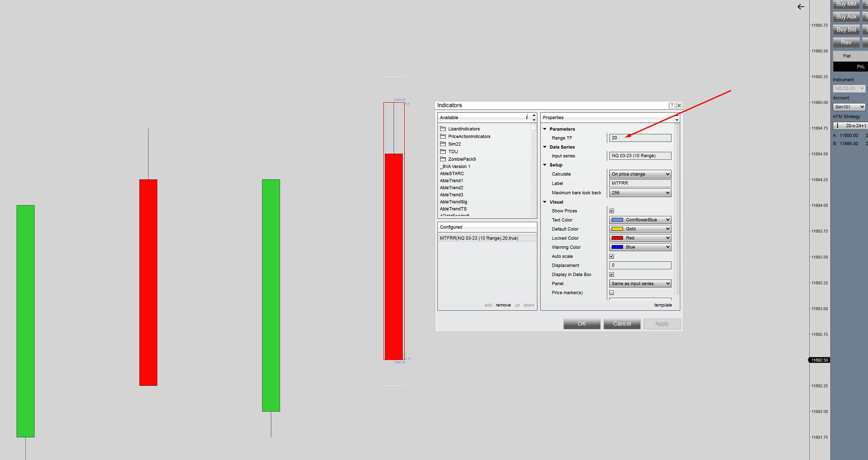Click the info icon above the Available list
Screen dimensions: 868x460
(x=526, y=117)
